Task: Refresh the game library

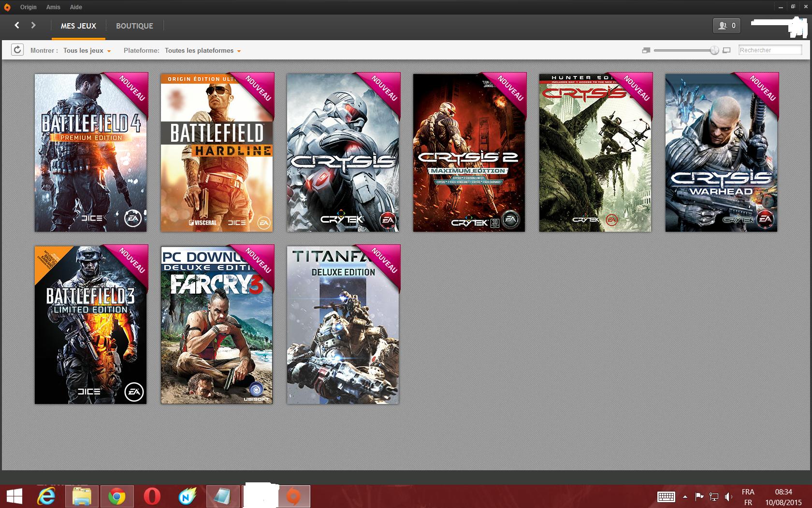Action: (x=17, y=50)
